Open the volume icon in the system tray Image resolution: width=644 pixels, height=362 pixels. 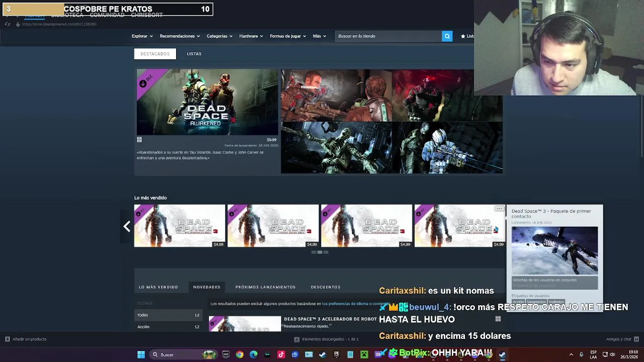pos(612,354)
